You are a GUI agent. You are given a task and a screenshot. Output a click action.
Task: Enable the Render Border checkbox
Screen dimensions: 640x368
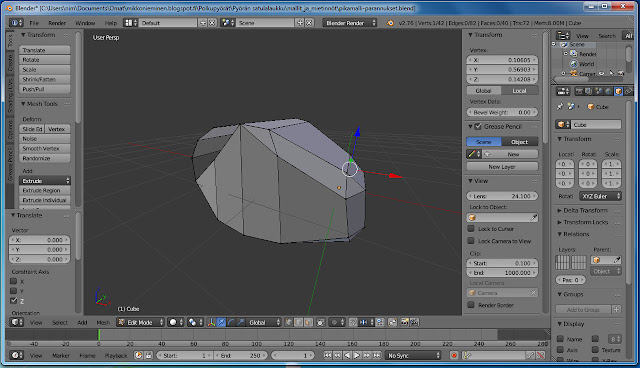[x=471, y=305]
